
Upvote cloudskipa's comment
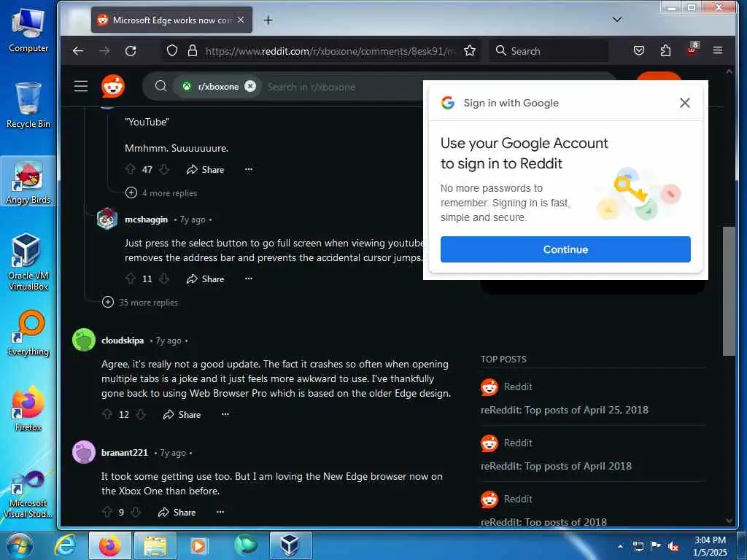pos(107,415)
